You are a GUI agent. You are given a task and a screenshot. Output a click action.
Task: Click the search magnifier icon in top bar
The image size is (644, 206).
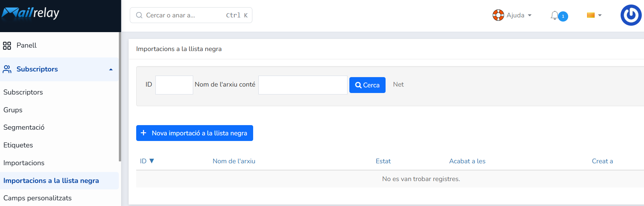click(139, 15)
